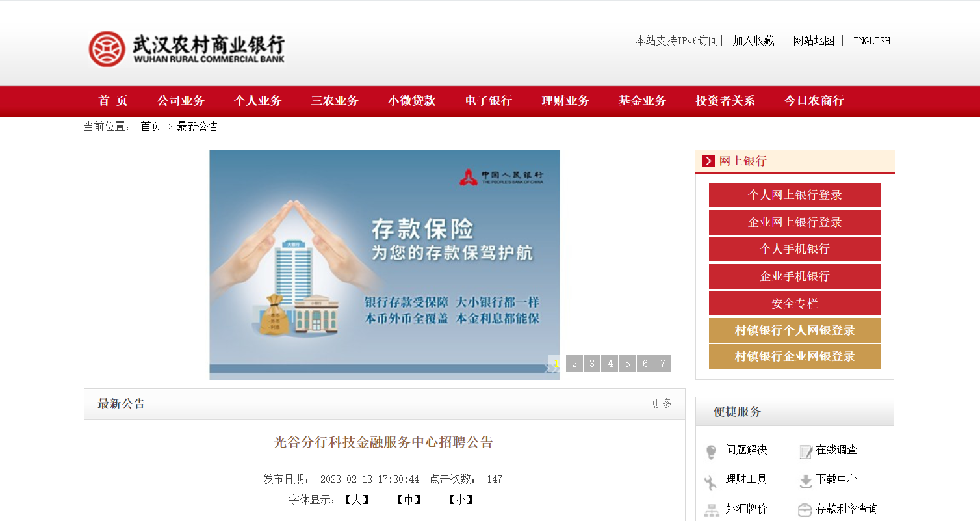Select 基金业务 in the navigation bar

643,101
